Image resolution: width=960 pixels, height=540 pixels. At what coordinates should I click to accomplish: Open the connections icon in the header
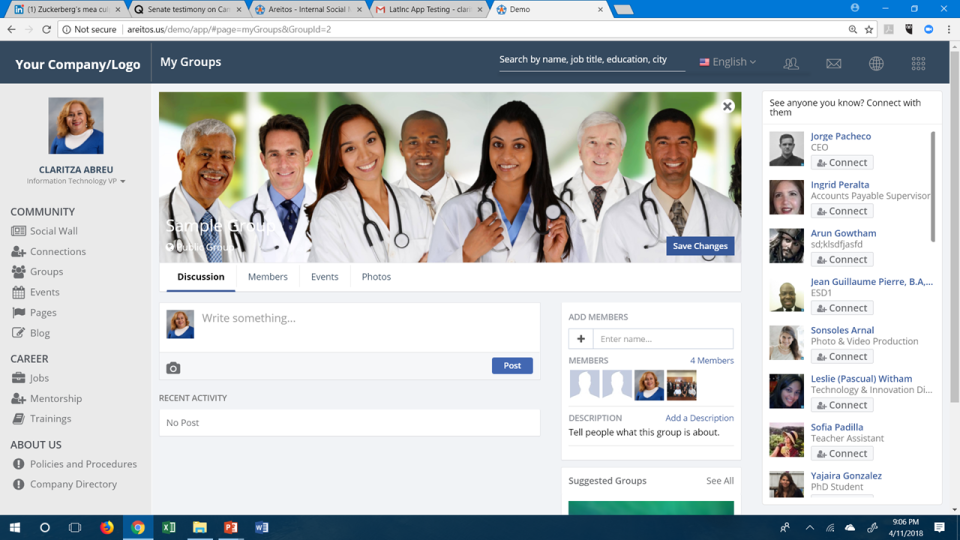[791, 63]
